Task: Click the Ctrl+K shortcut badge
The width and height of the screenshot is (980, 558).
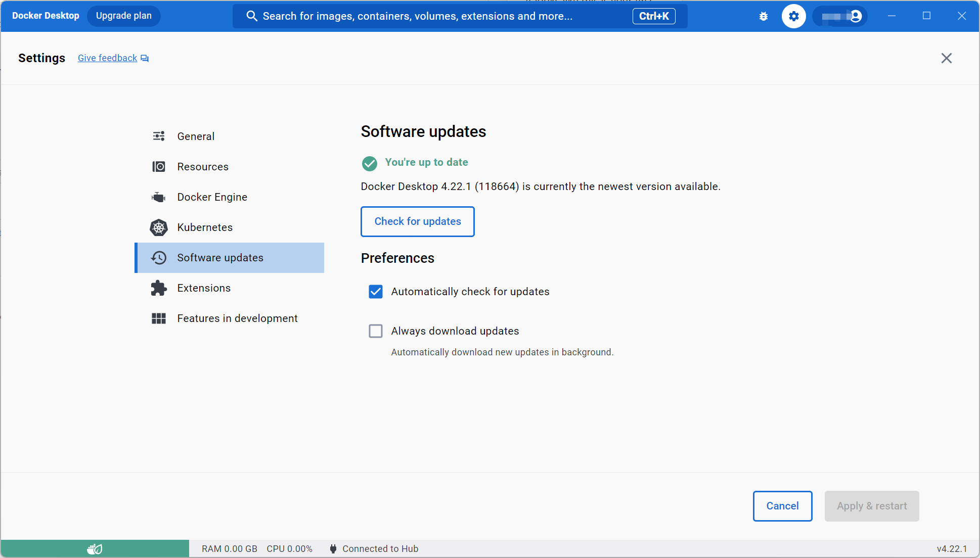Action: 654,16
